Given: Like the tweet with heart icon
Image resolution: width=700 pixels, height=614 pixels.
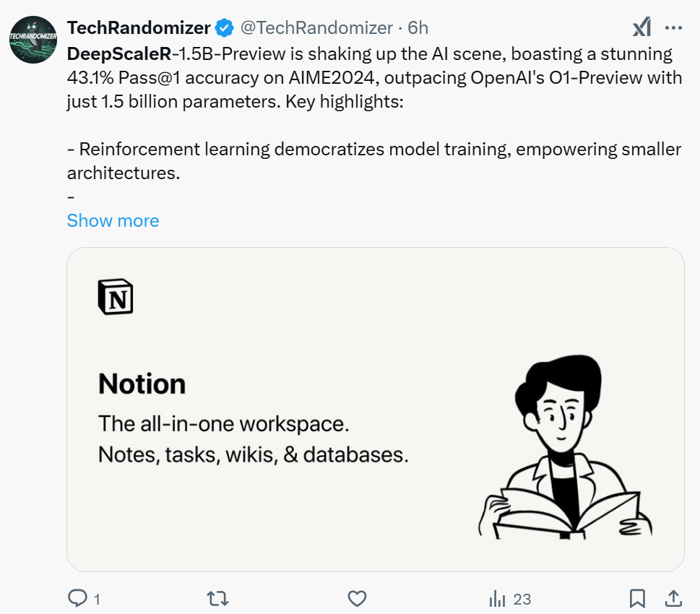Looking at the screenshot, I should click(357, 598).
